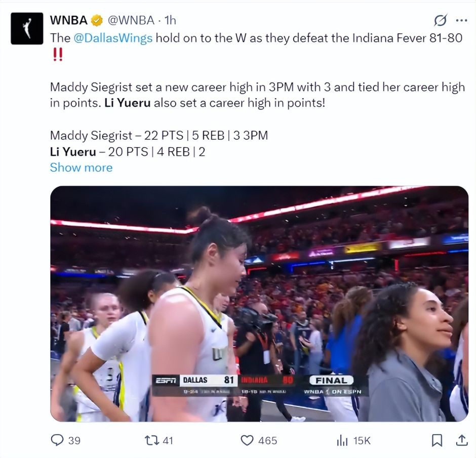This screenshot has height=458, width=476.
Task: Click the WNBA display name
Action: coord(69,20)
